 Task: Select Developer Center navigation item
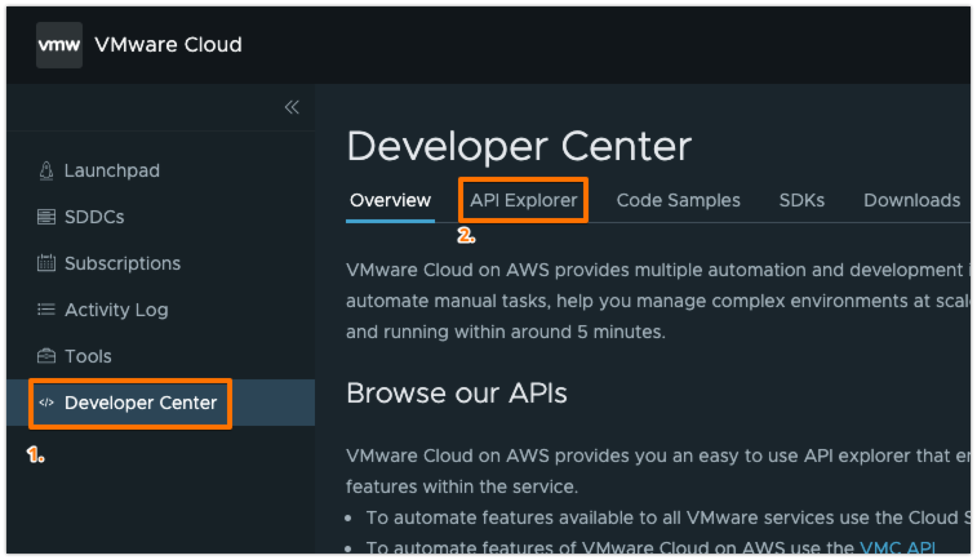(141, 403)
